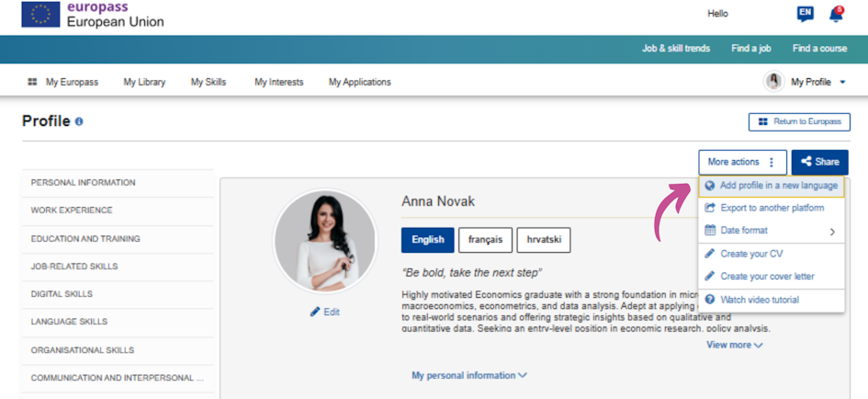Open the Personal Information sidebar section
Screen dimensions: 868x399
point(118,183)
